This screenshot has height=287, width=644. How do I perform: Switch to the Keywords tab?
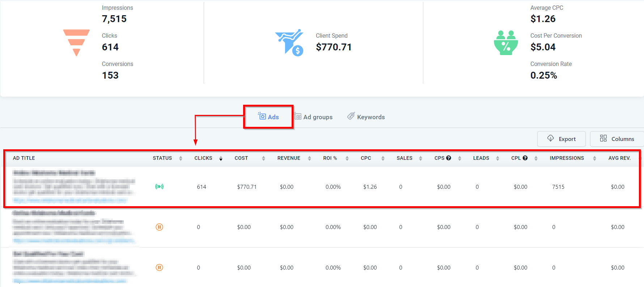[366, 117]
